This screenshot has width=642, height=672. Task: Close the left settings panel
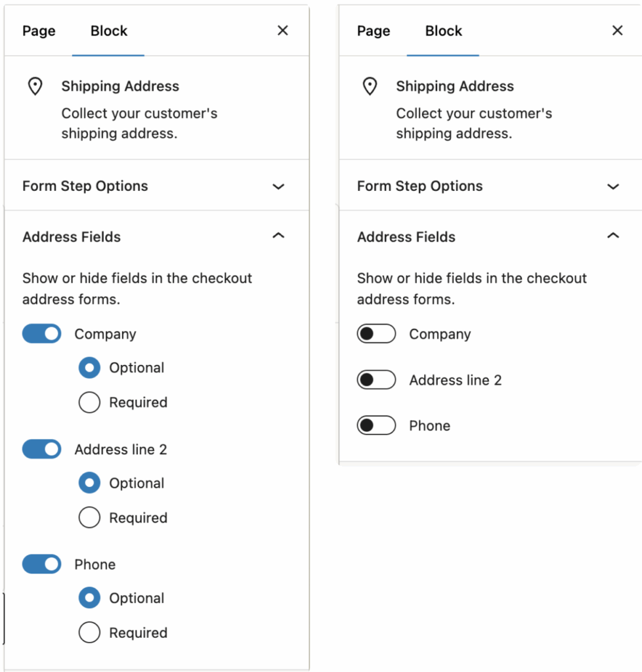pyautogui.click(x=283, y=31)
